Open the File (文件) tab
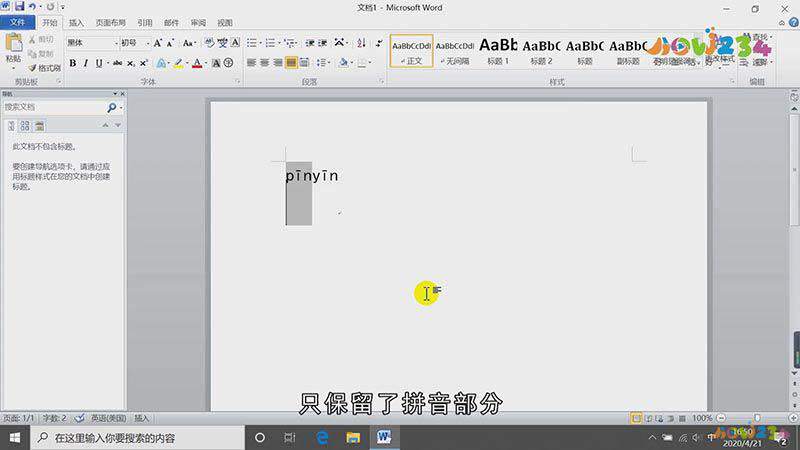 coord(17,22)
